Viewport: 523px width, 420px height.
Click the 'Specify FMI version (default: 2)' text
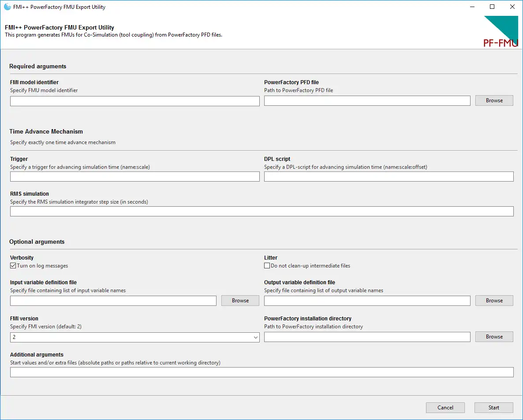point(46,327)
